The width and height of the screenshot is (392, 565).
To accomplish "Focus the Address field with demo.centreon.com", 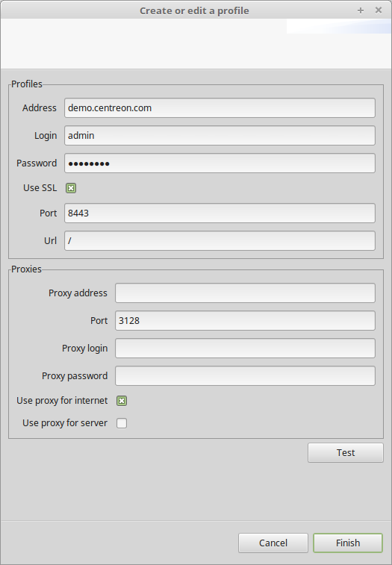I will tap(220, 107).
